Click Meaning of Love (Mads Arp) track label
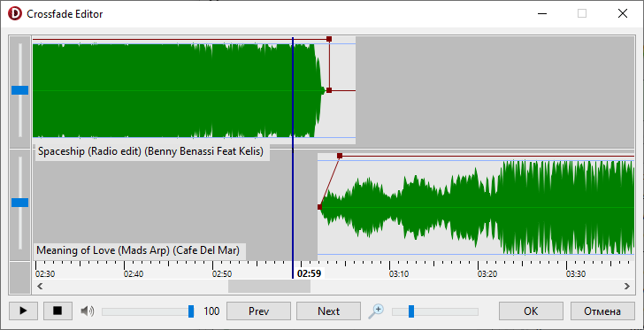Viewport: 644px width, 330px height. coord(140,250)
